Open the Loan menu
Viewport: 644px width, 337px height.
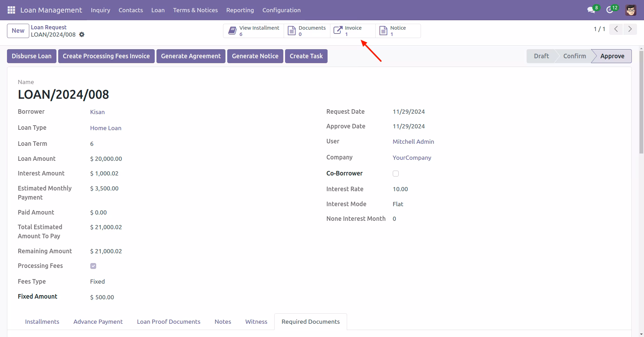[x=158, y=10]
